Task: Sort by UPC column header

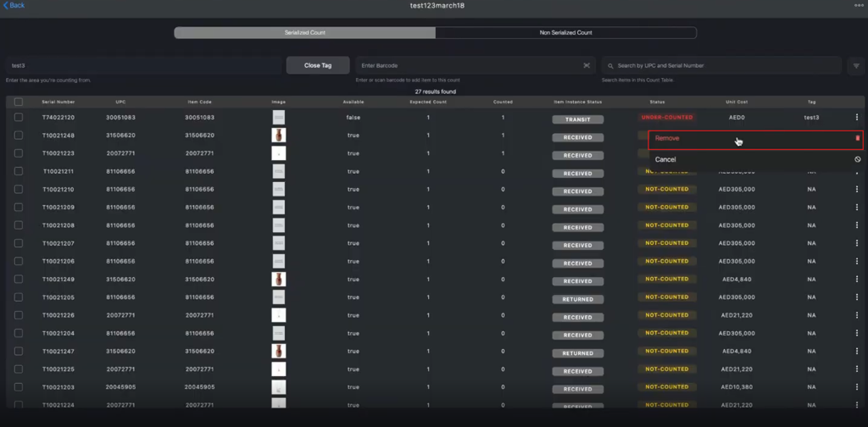Action: tap(120, 102)
